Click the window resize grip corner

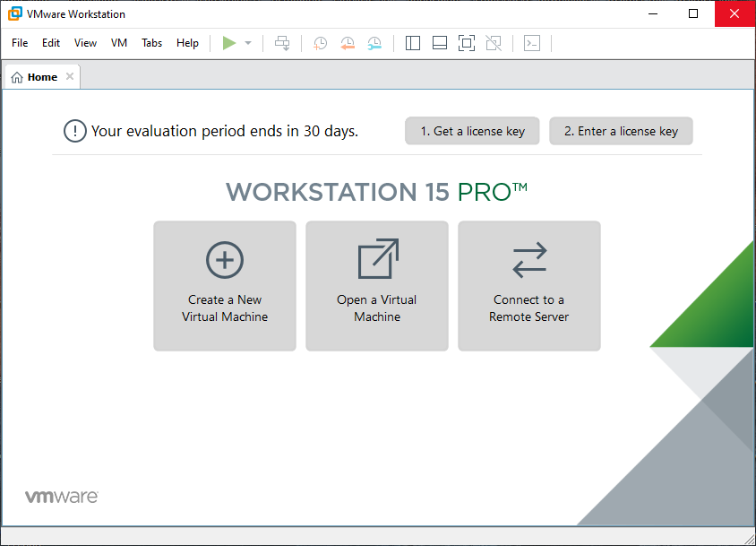click(750, 540)
